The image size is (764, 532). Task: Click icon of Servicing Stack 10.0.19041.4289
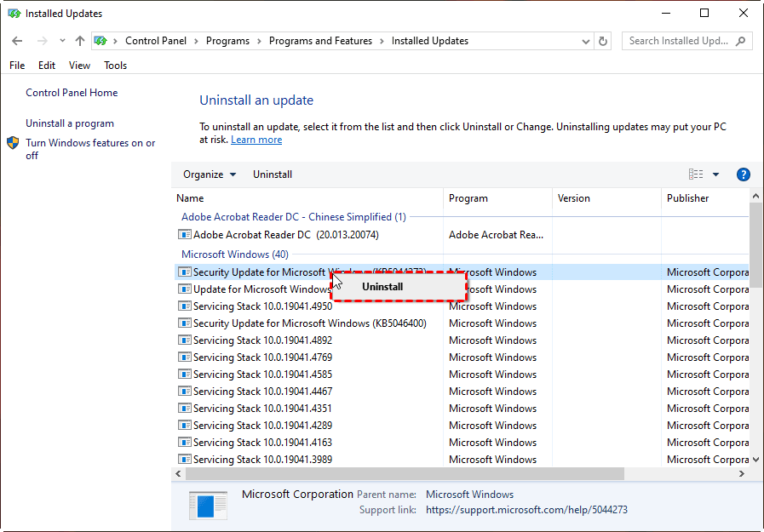click(184, 426)
